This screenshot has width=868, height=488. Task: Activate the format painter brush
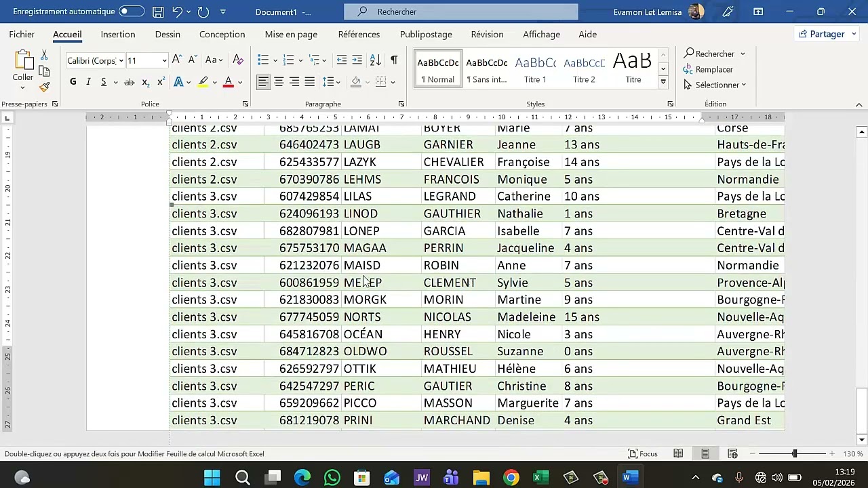[44, 87]
